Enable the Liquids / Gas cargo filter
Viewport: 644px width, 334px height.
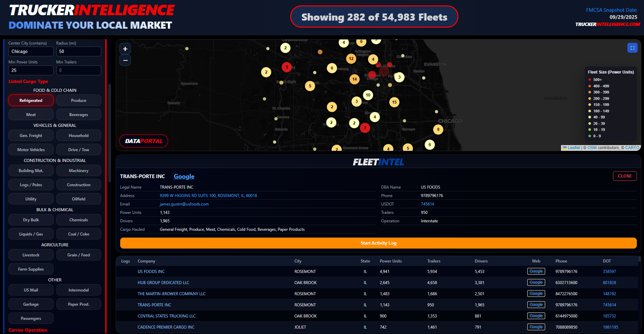31,234
